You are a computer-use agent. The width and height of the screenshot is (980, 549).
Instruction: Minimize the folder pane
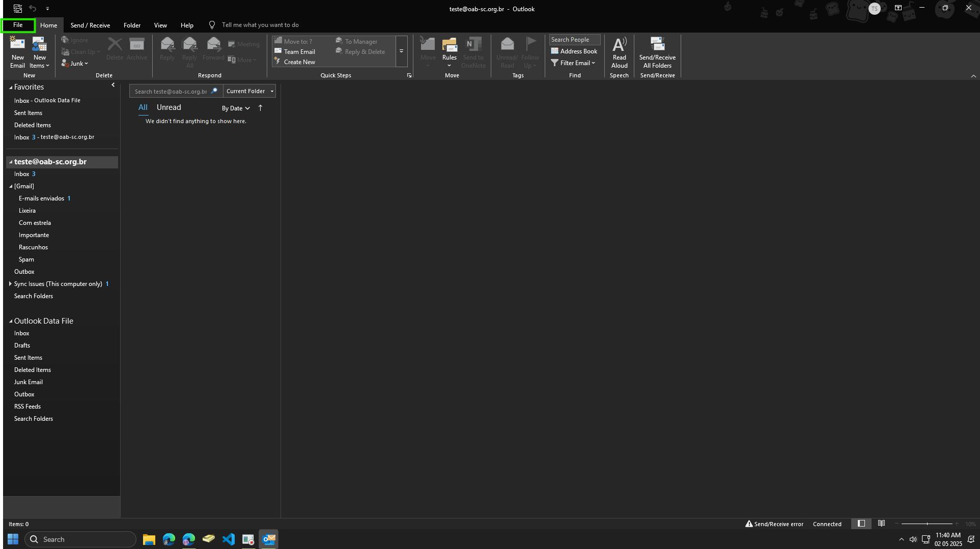(113, 85)
